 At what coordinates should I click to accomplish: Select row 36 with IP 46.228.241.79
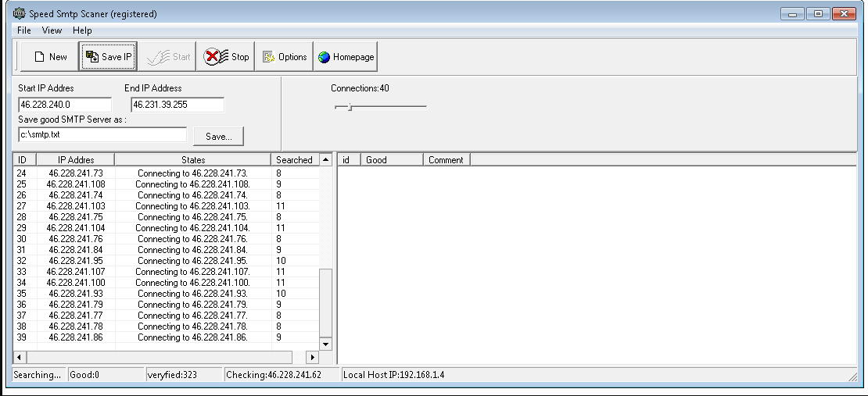pyautogui.click(x=167, y=304)
